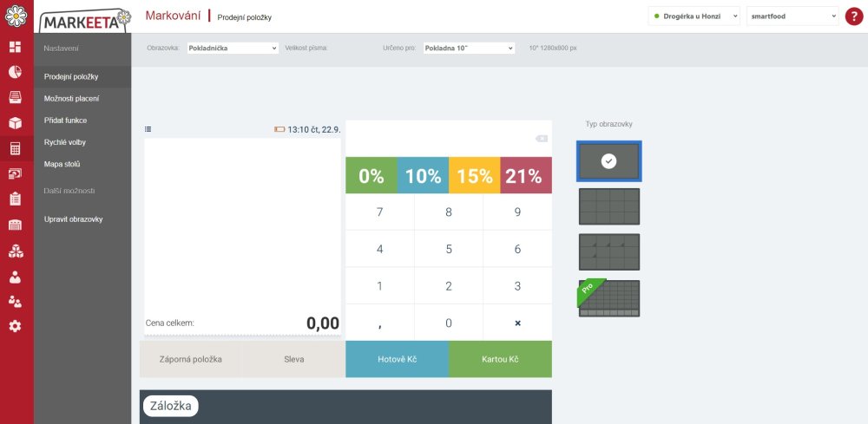Open the Drogérka u Honzi store dropdown

pos(694,16)
